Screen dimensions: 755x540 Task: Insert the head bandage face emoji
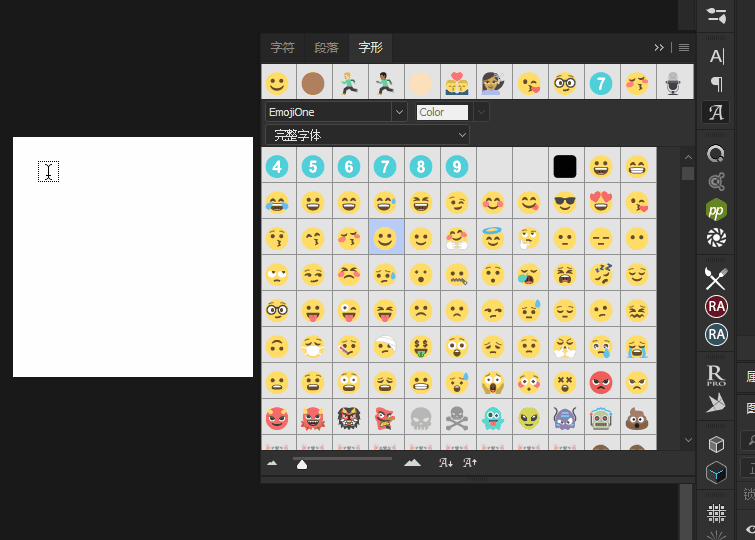point(385,346)
